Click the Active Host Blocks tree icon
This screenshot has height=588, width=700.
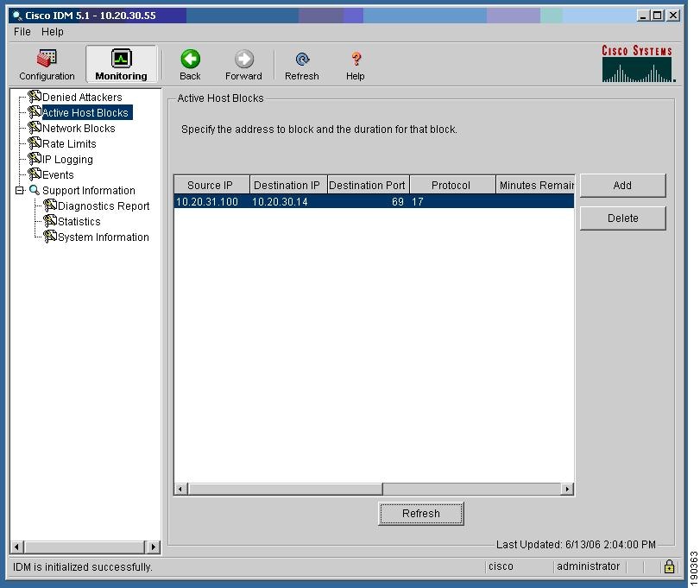[35, 112]
